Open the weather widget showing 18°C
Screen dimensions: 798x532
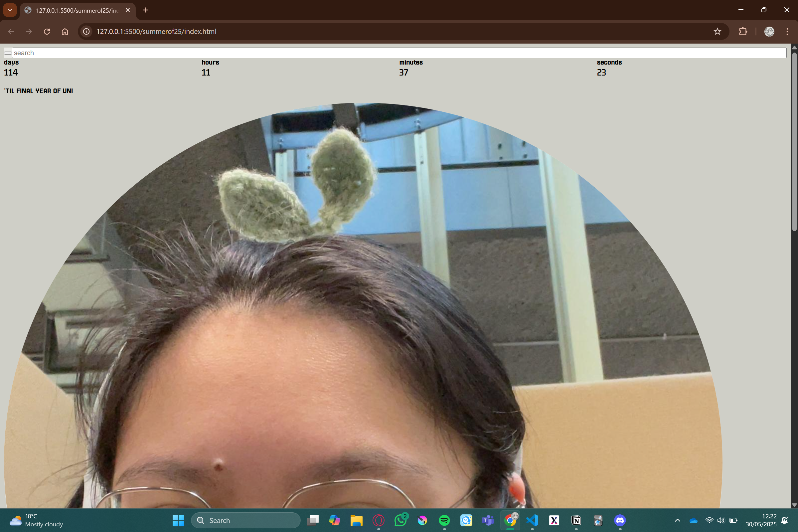click(x=36, y=520)
